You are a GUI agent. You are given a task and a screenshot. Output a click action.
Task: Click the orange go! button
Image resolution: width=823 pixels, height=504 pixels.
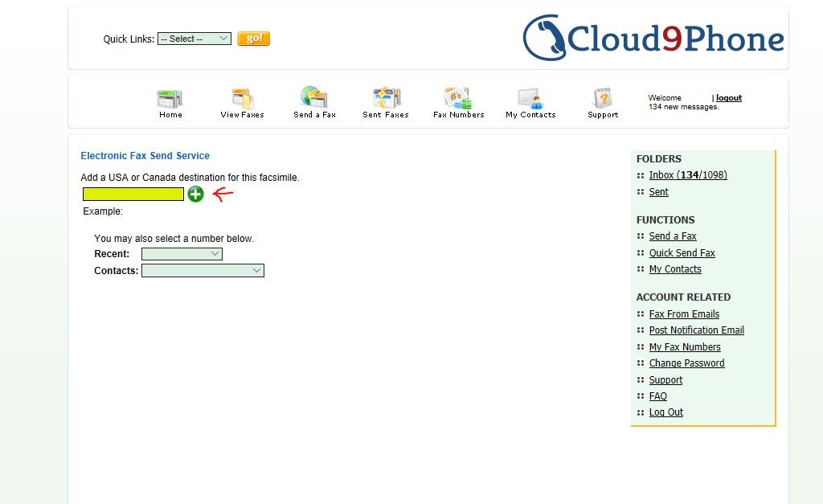(x=253, y=39)
